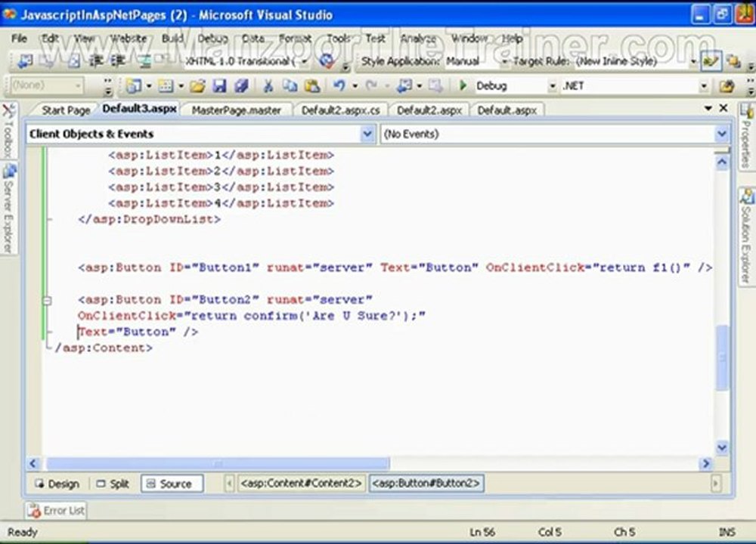Switch to the Default.aspx tab
The width and height of the screenshot is (756, 544).
[507, 110]
